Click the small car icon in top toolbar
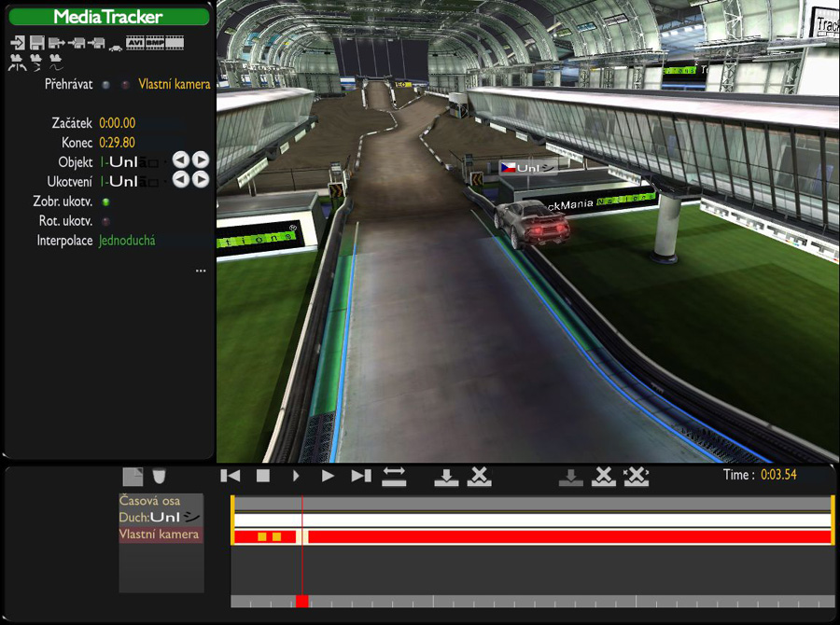This screenshot has height=625, width=840. [x=115, y=49]
